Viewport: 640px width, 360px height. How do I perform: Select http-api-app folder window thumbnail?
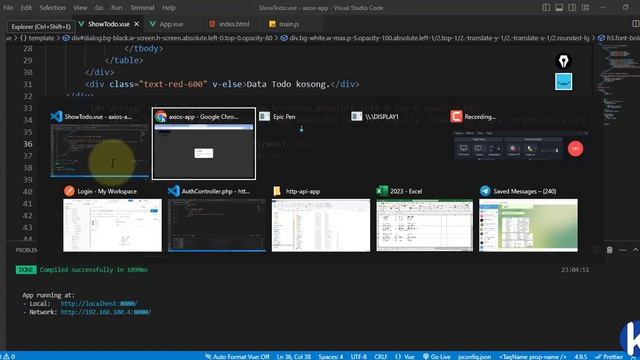tap(321, 225)
